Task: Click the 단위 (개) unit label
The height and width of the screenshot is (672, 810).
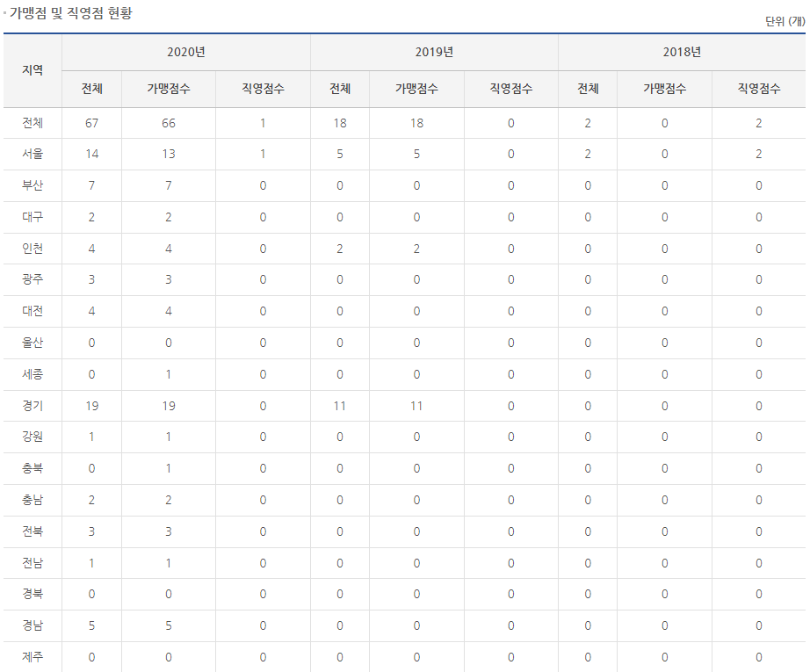Action: tap(785, 21)
